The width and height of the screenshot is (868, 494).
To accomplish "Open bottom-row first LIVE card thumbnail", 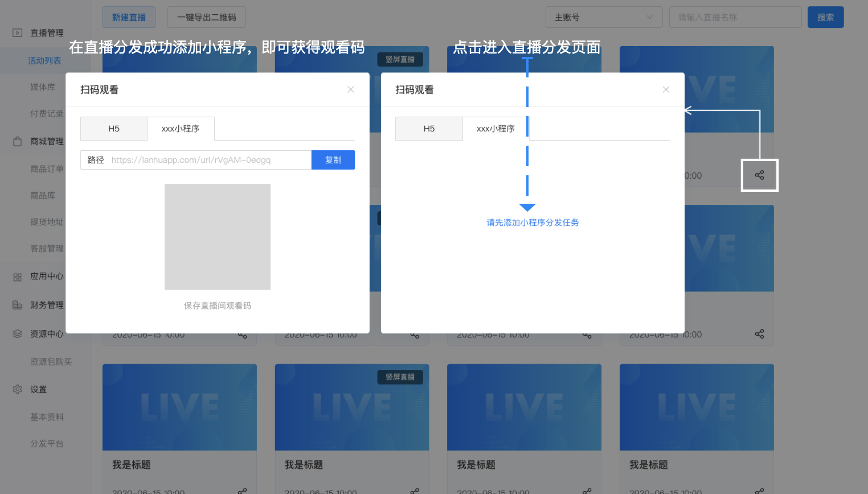I will [x=179, y=407].
